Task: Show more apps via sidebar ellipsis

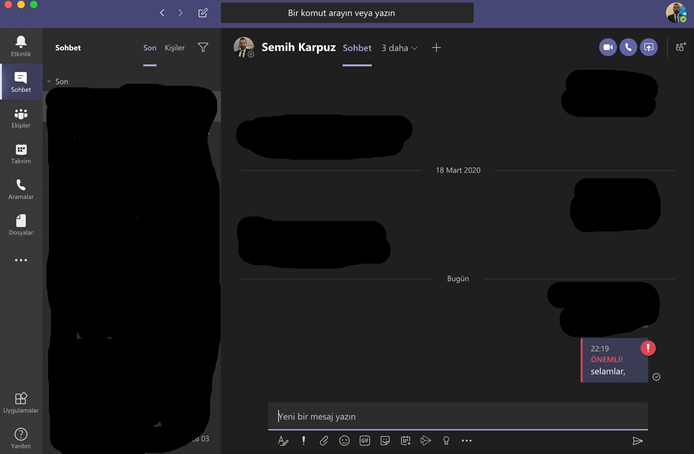Action: coord(21,260)
